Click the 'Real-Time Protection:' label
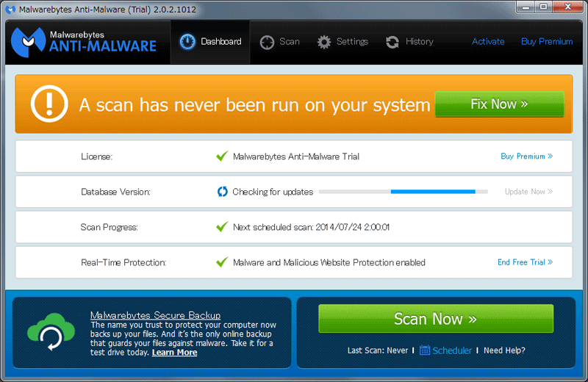The width and height of the screenshot is (588, 382). (x=123, y=262)
